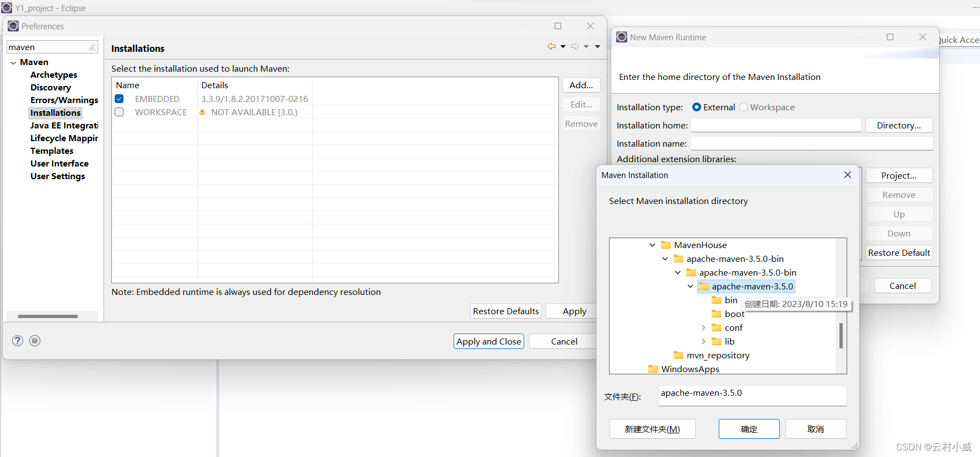Open the Discovery preference page
The width and height of the screenshot is (980, 457).
51,88
